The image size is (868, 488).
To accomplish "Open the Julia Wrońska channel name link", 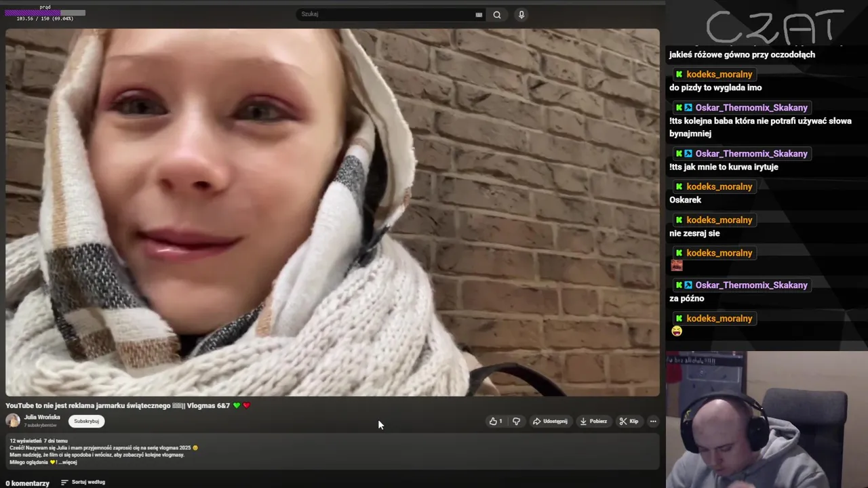I will 42,418.
